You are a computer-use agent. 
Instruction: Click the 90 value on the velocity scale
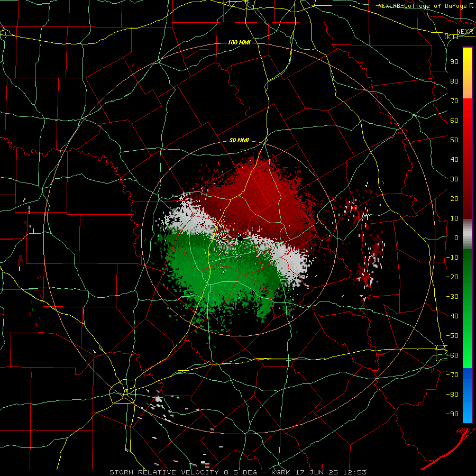(454, 62)
